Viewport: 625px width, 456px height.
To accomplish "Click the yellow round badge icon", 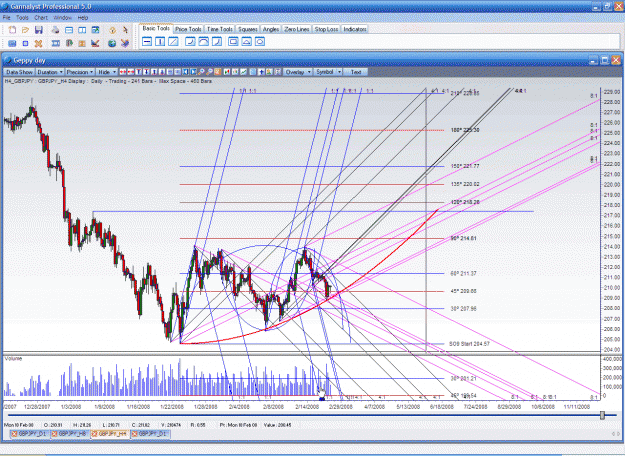I will 112,30.
